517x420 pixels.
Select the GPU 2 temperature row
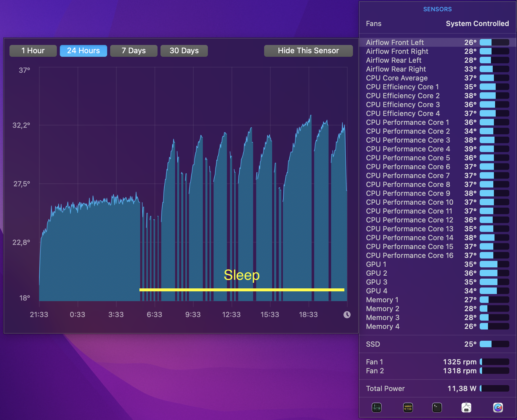point(438,273)
